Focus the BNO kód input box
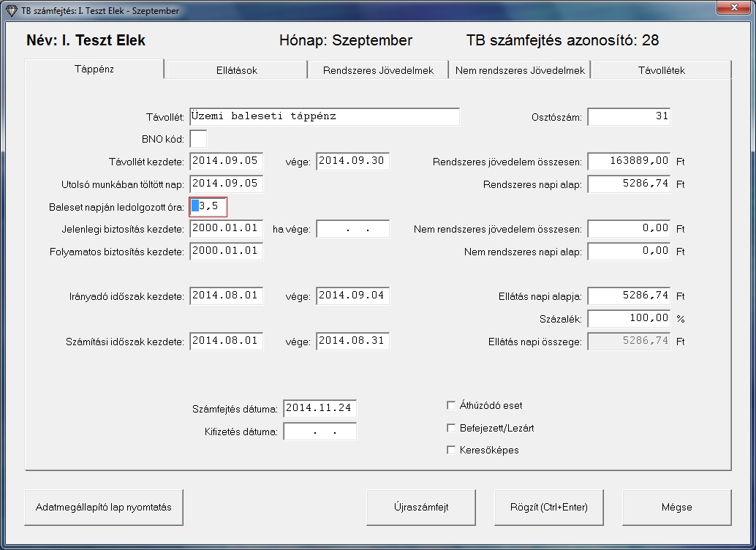Screen dimensions: 756x550 [198, 138]
